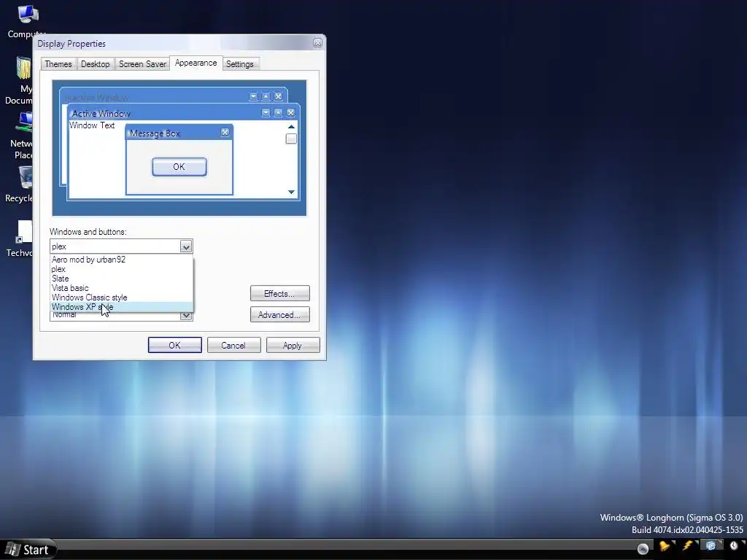Image resolution: width=747 pixels, height=560 pixels.
Task: Open the Normal font size dropdown arrow
Action: coord(186,315)
